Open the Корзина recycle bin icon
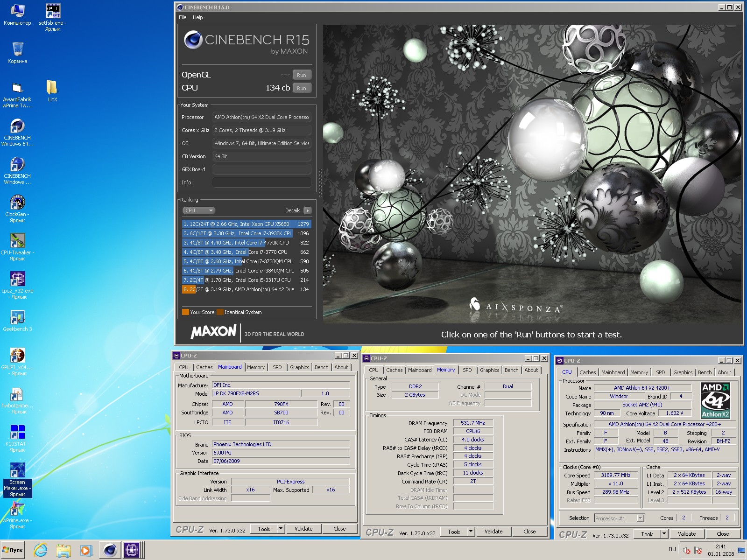 click(17, 53)
